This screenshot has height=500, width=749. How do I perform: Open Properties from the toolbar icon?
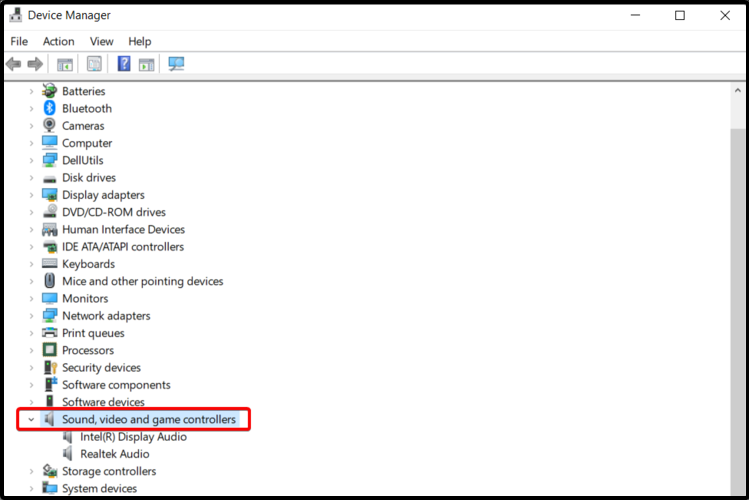pos(94,64)
